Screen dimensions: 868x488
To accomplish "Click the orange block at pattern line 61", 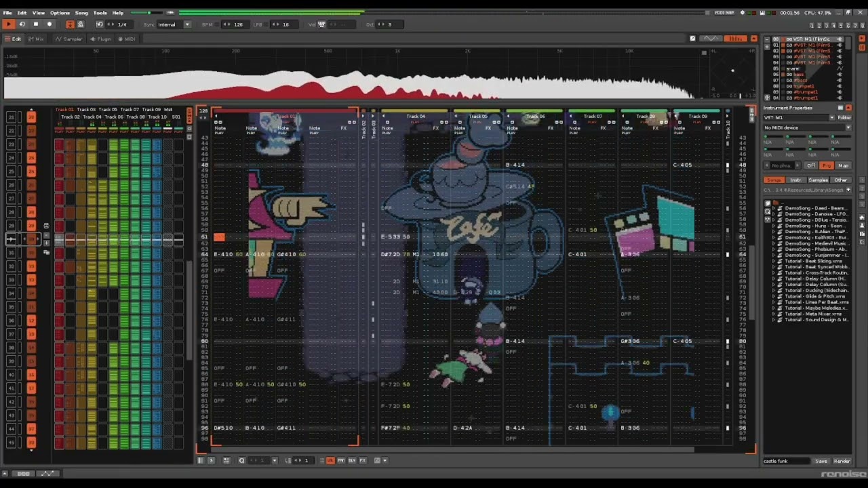I will tap(219, 237).
